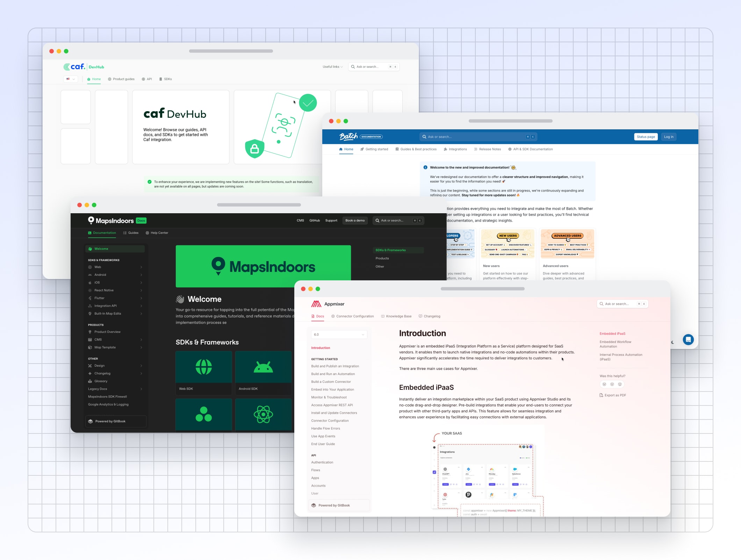Click the React atom icon card in MapsIndoors
The image size is (741, 560).
(x=263, y=415)
